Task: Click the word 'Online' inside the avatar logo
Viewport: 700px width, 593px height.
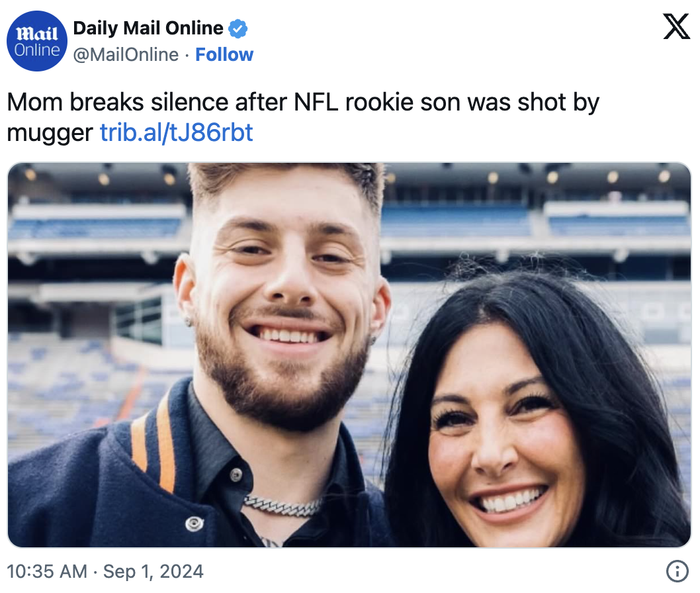Action: pos(37,50)
